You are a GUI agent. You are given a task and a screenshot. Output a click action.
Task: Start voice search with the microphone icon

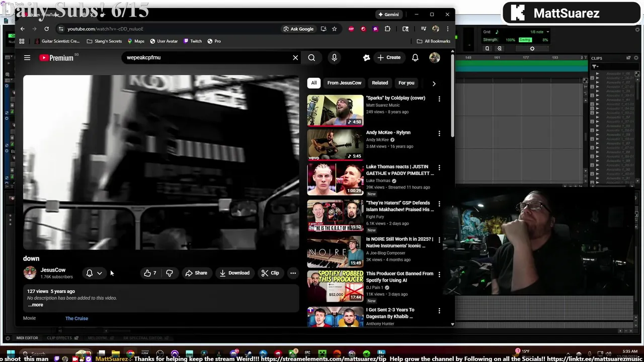(x=334, y=58)
